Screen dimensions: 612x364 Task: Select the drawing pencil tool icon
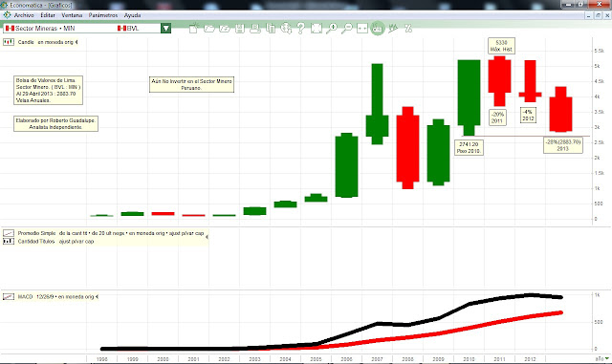(393, 28)
